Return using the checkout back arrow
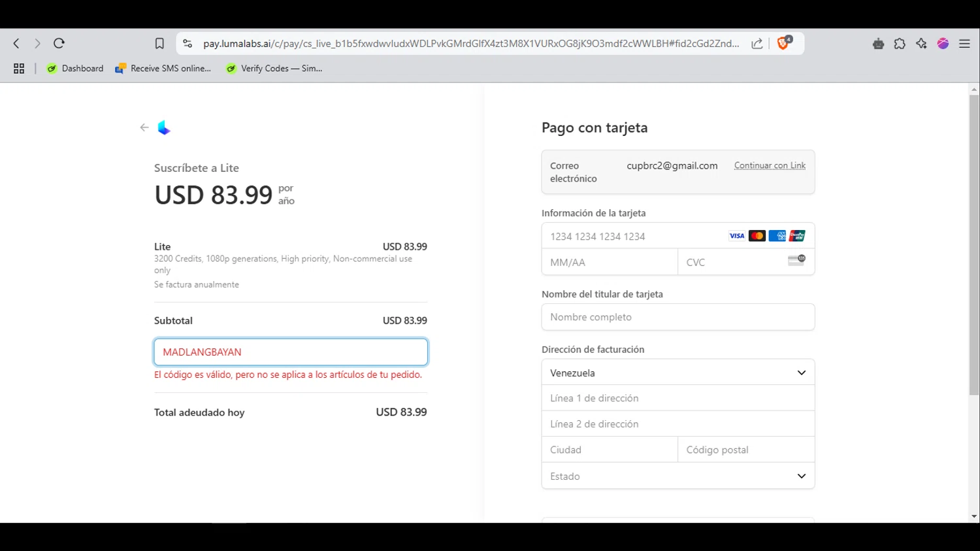Screen dimensions: 980x551 pyautogui.click(x=144, y=127)
